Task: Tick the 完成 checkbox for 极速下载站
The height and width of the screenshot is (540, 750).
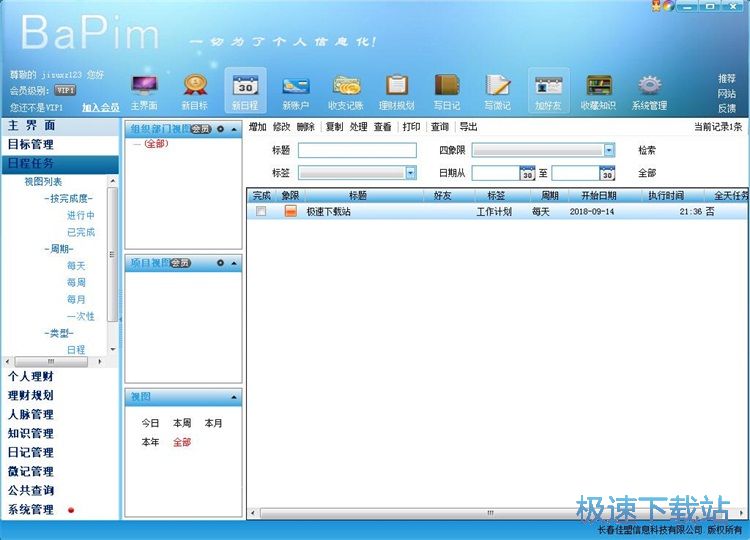Action: point(261,211)
